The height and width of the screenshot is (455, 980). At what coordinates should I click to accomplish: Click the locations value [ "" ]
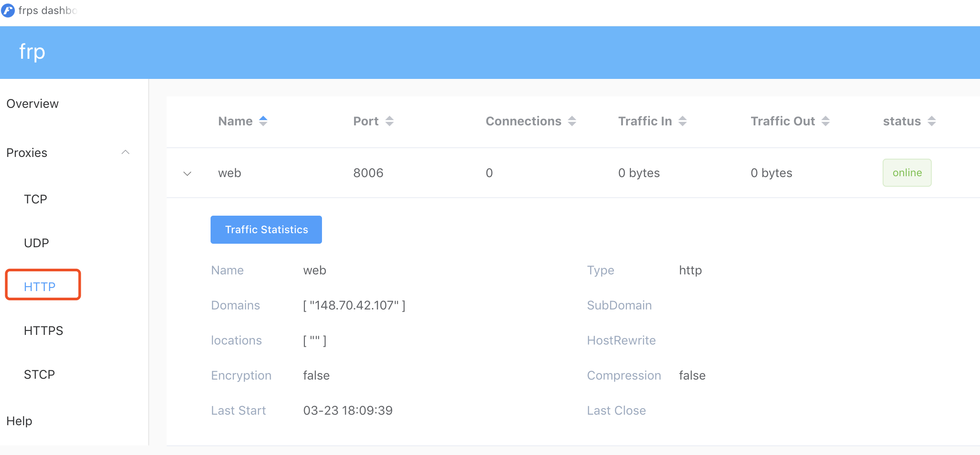[x=315, y=340]
